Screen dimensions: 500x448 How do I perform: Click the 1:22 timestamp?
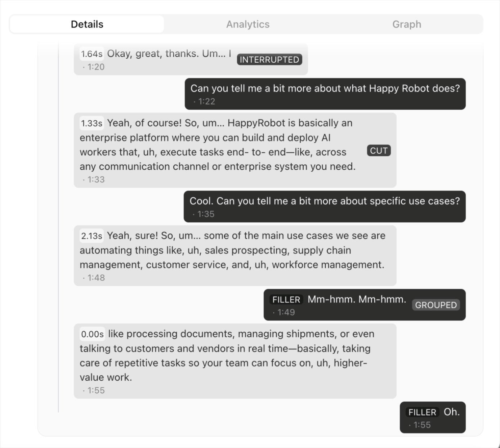(206, 102)
